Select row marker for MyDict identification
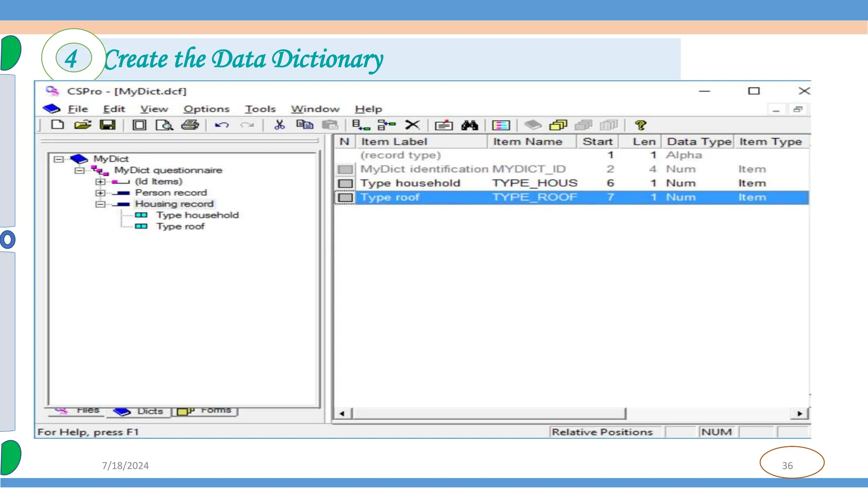Image resolution: width=868 pixels, height=488 pixels. tap(345, 169)
